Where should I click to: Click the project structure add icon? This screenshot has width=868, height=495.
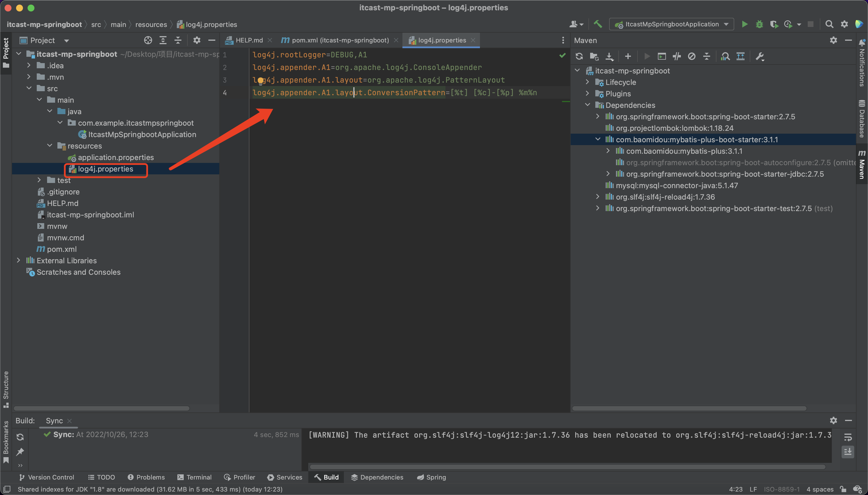coord(628,56)
